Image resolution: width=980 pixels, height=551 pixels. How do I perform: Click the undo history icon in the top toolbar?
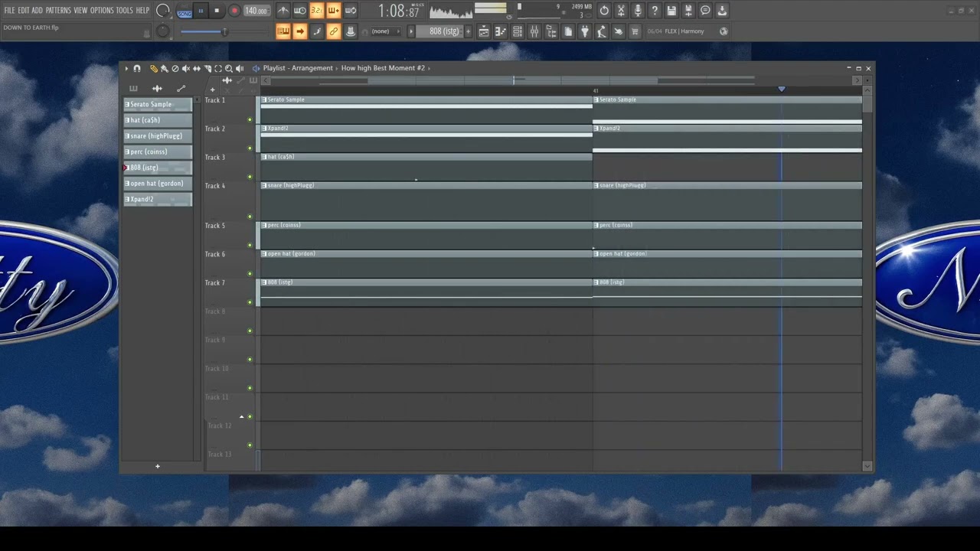click(604, 11)
